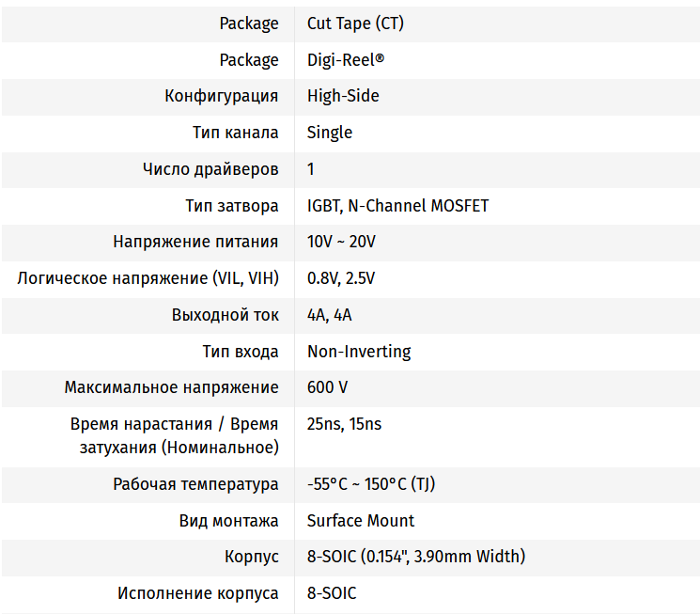
Task: Select the Digi-Reel® package value
Action: tap(346, 60)
